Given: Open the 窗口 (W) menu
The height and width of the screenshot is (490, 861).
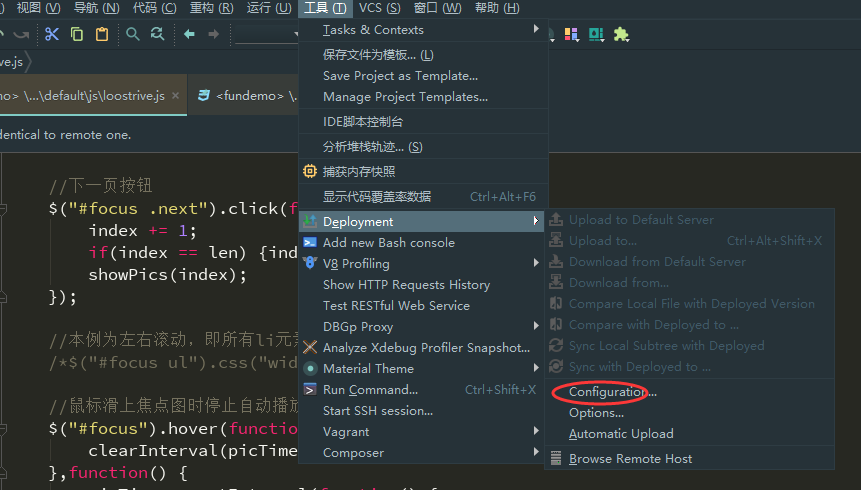Looking at the screenshot, I should tap(437, 8).
